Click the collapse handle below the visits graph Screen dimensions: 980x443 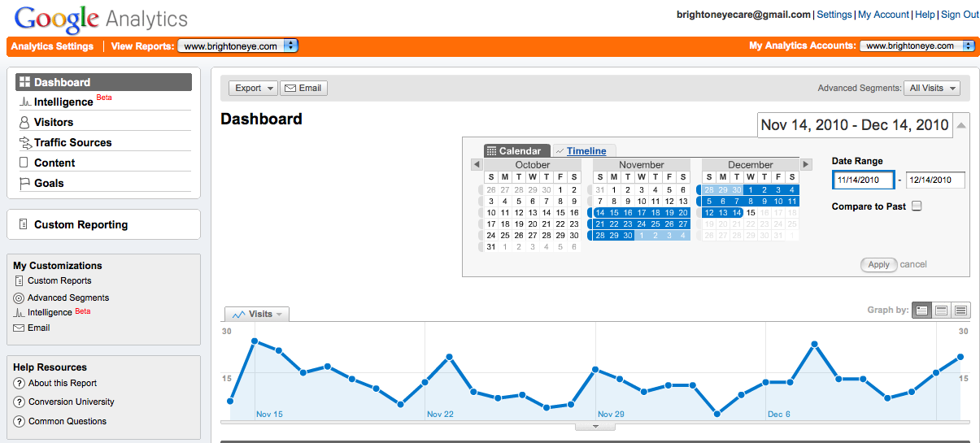(x=595, y=426)
